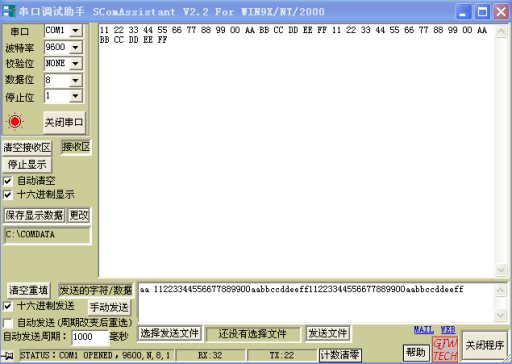The height and width of the screenshot is (364, 512).
Task: Expand the data bits dropdown showing 8
Action: 76,80
